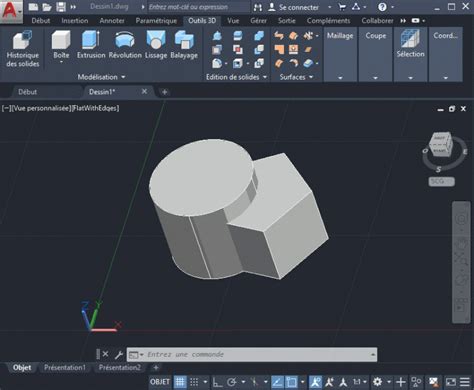Image resolution: width=474 pixels, height=390 pixels.
Task: Toggle annotation visibility icon in status bar
Action: [x=315, y=382]
